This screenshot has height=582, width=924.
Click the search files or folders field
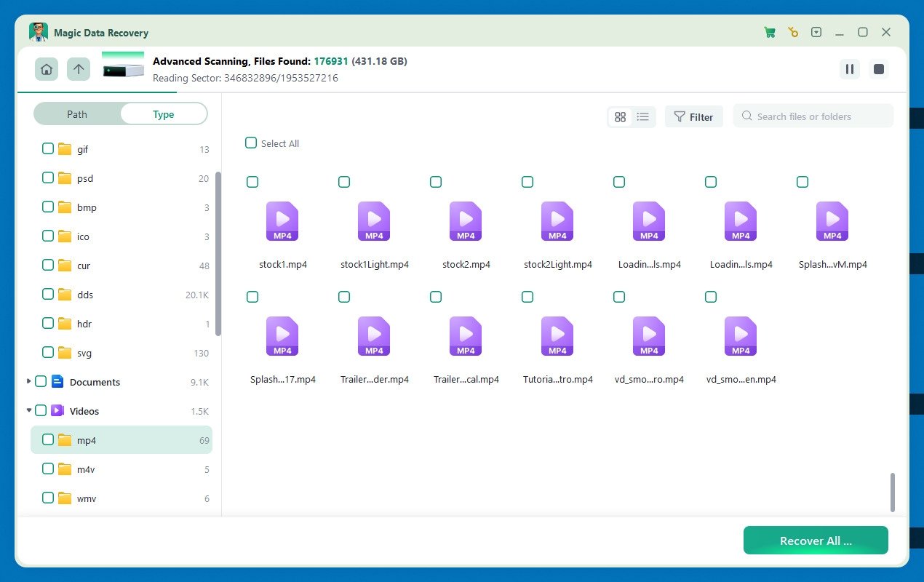coord(813,116)
